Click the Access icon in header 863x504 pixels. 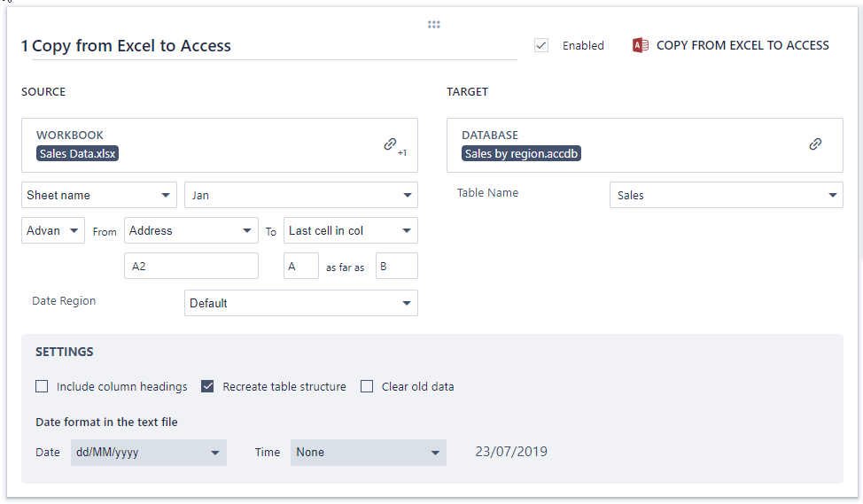click(x=640, y=45)
